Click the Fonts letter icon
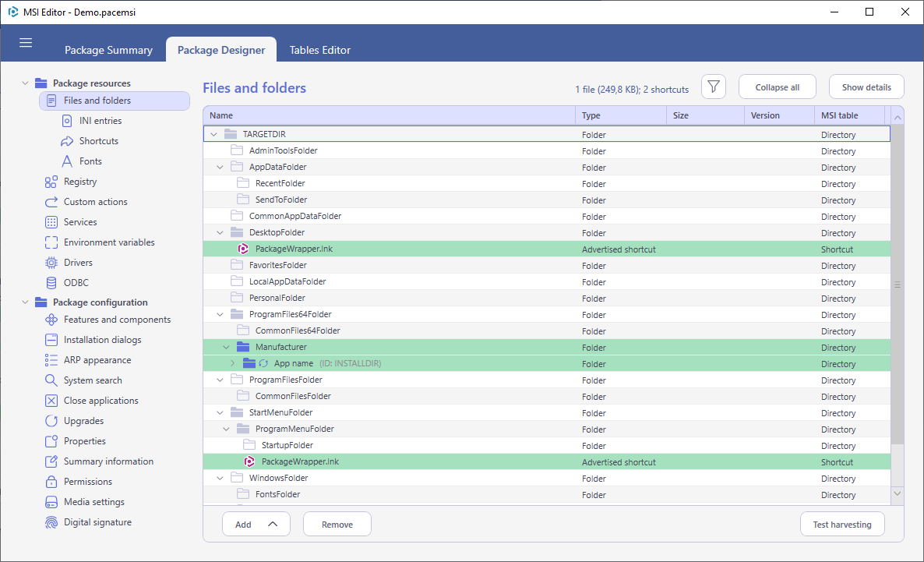This screenshot has width=924, height=562. [x=67, y=161]
